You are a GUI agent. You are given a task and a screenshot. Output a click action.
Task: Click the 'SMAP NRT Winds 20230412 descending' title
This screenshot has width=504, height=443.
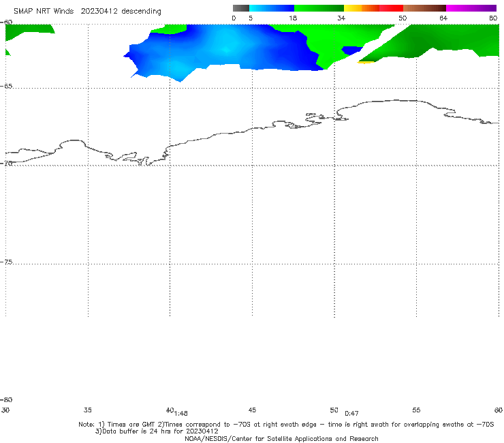click(x=87, y=11)
